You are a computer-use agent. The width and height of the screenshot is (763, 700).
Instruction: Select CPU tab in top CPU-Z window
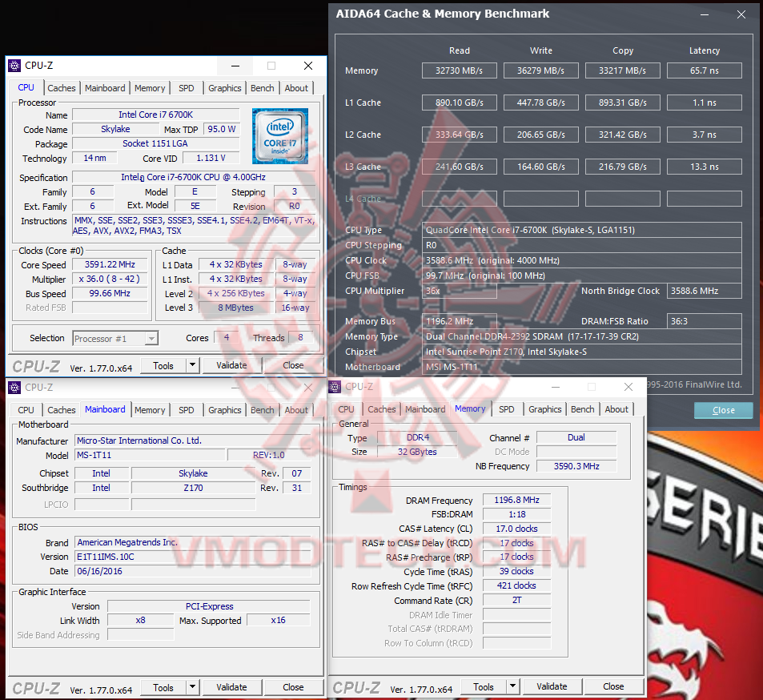26,87
